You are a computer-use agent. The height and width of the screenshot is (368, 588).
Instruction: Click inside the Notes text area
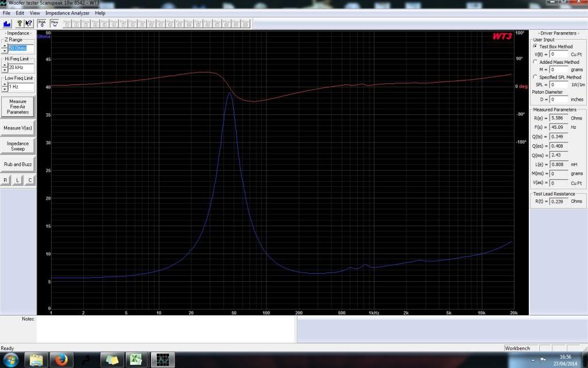pyautogui.click(x=166, y=329)
